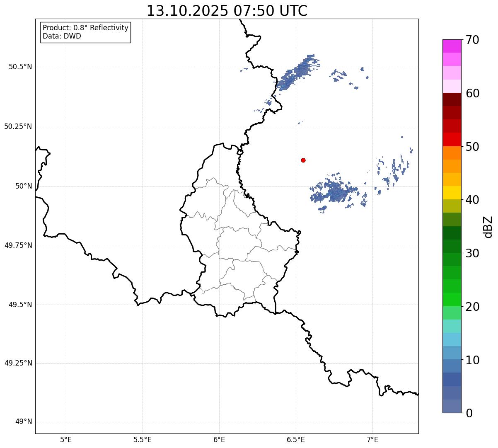This screenshot has width=498, height=448.
Task: Click the latitude label 49.75°N
Action: (18, 245)
